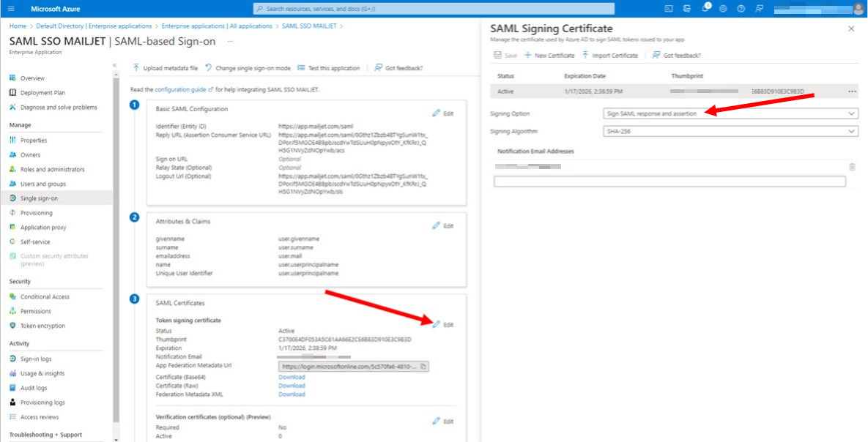Screen dimensions: 868x442
Task: Click the App Federation Metadata Url field
Action: coord(354,366)
